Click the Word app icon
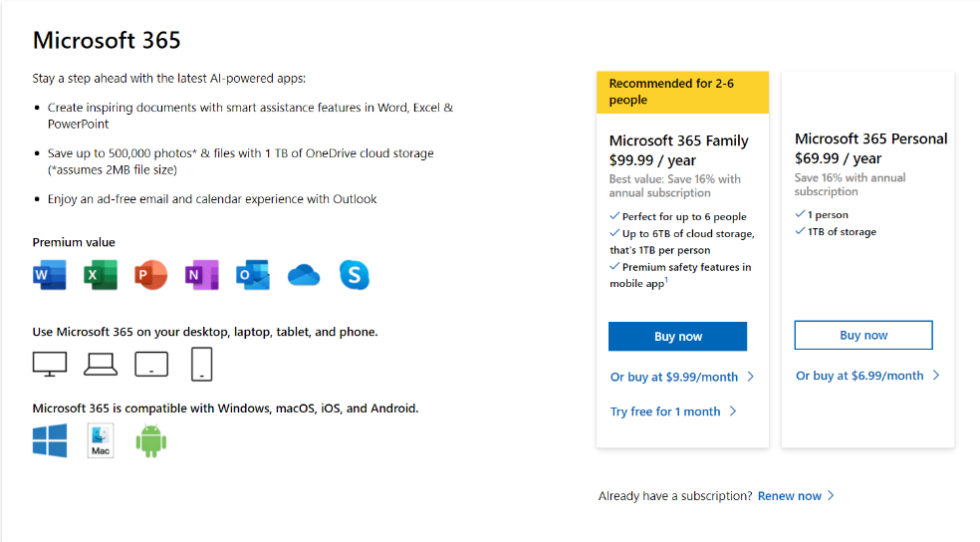 (x=50, y=275)
